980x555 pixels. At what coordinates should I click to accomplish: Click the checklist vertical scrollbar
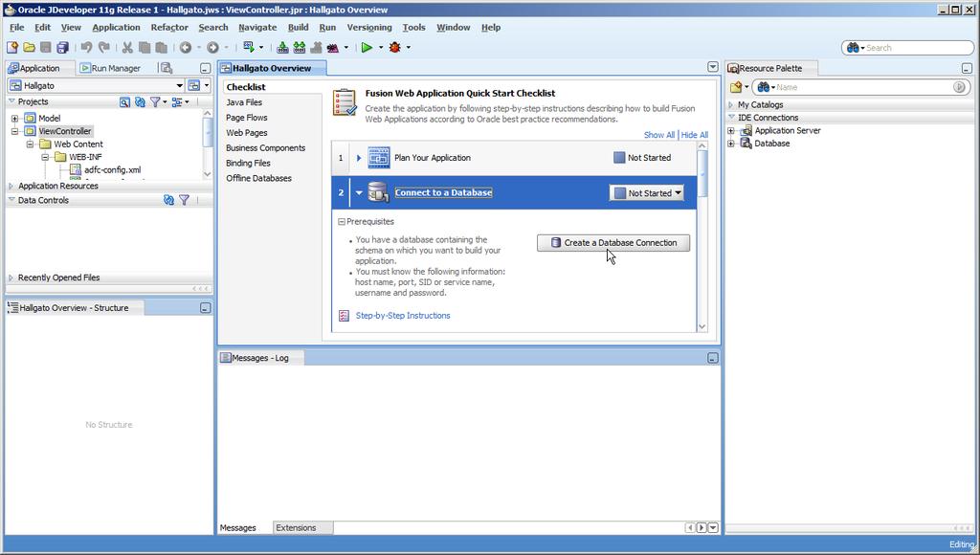point(702,236)
